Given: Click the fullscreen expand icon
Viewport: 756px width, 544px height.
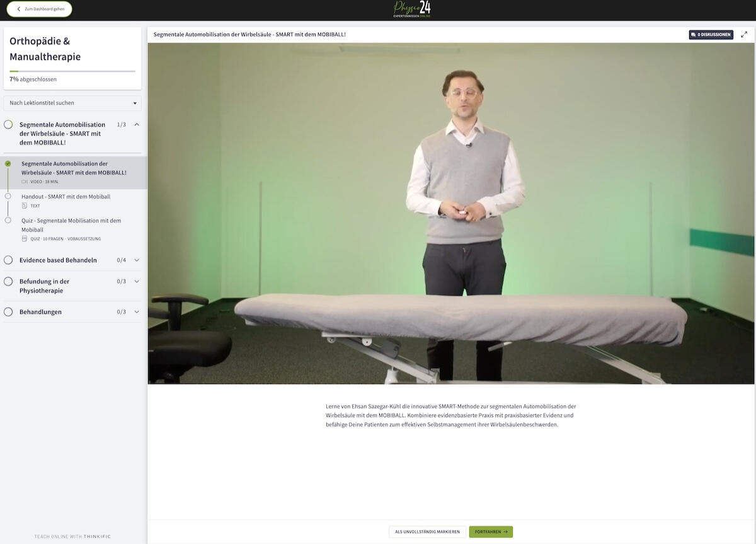Looking at the screenshot, I should (x=744, y=35).
